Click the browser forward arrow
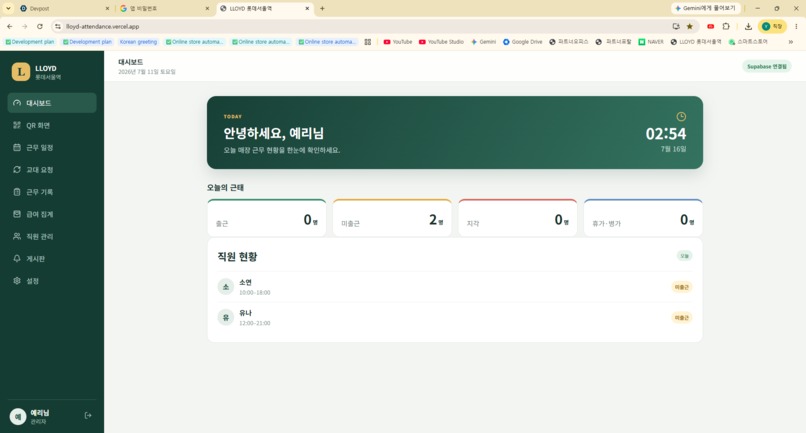The width and height of the screenshot is (806, 433). [x=25, y=26]
